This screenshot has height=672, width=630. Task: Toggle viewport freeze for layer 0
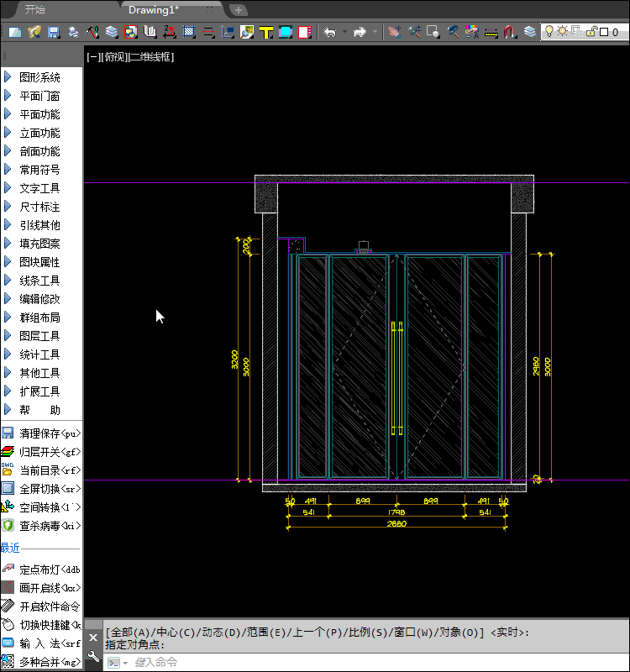tap(575, 31)
